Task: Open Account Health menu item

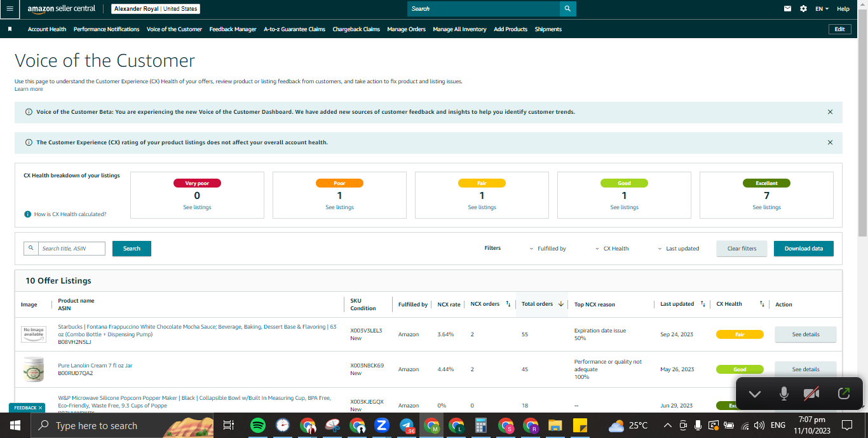Action: tap(47, 29)
